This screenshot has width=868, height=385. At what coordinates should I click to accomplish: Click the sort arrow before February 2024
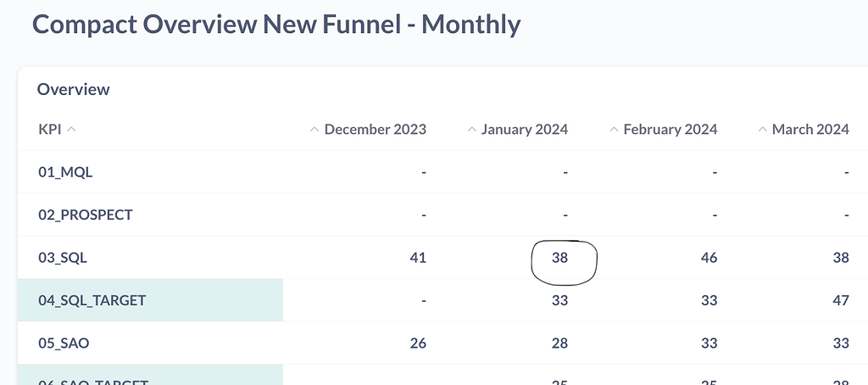pos(614,130)
